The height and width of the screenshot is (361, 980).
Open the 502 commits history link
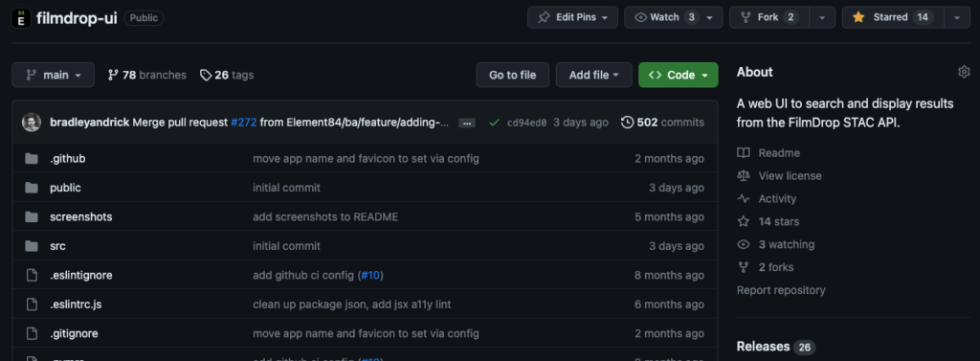(662, 123)
